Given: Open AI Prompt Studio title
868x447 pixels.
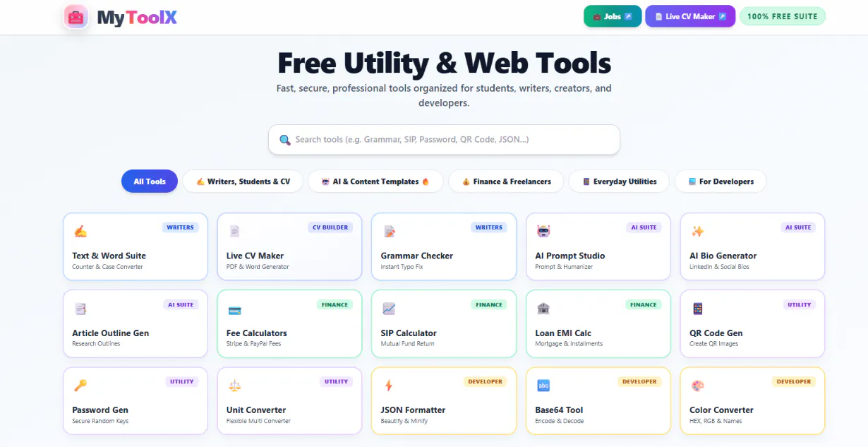Looking at the screenshot, I should point(570,256).
